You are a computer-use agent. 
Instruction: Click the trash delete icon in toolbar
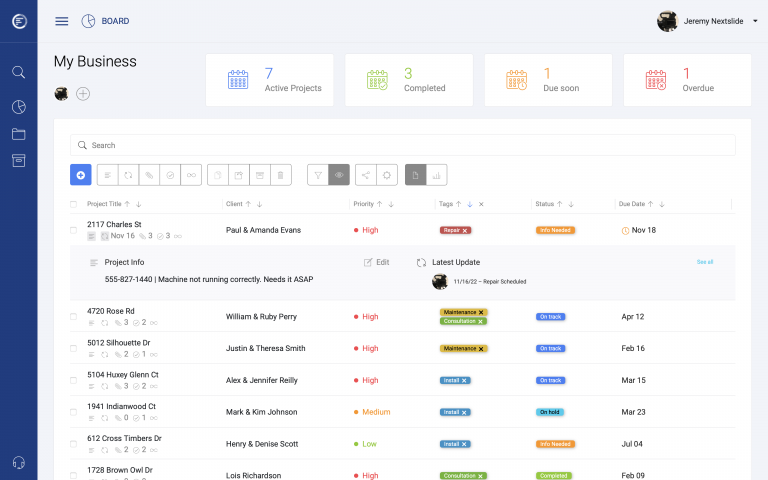(281, 175)
